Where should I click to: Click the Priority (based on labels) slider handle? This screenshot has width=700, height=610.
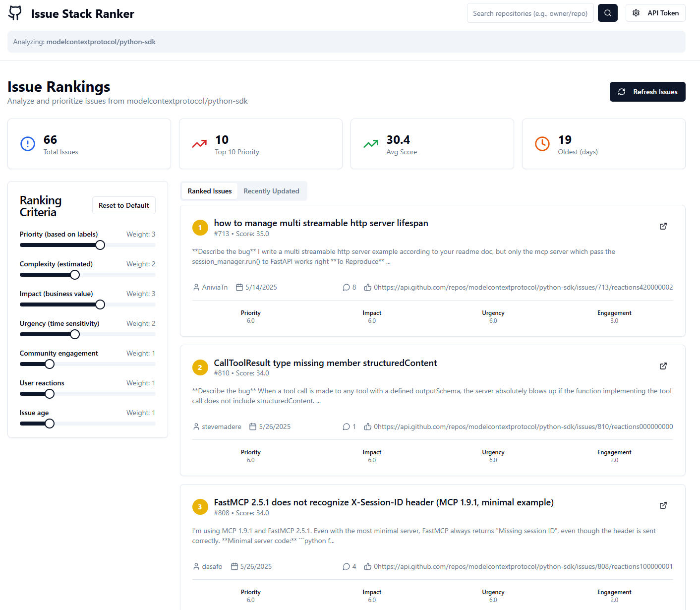[x=100, y=245]
